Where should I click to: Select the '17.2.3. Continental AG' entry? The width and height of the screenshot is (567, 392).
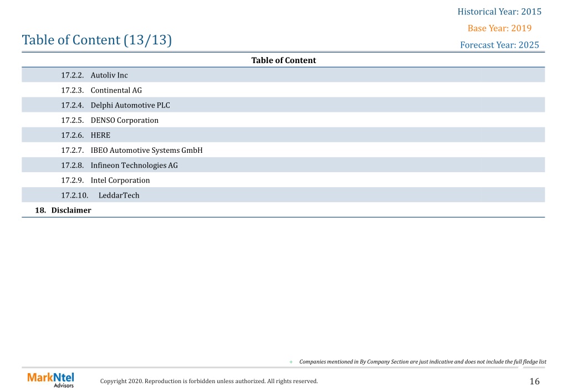pos(283,90)
